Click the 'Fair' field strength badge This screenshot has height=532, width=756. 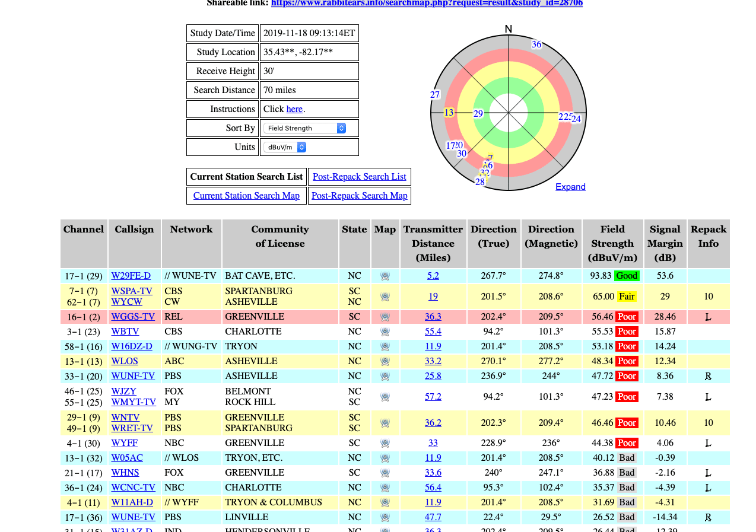pos(627,297)
